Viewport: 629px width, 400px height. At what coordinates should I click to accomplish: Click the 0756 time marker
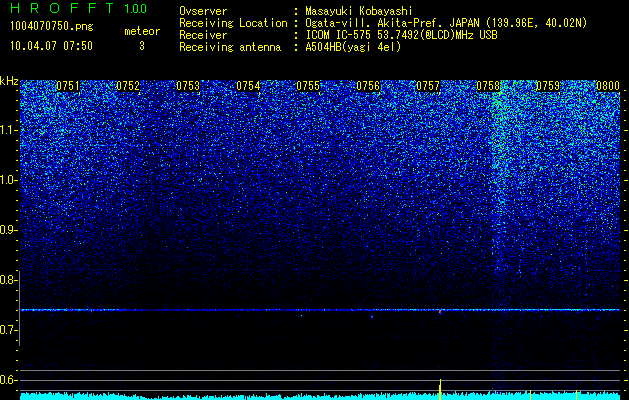tap(368, 86)
